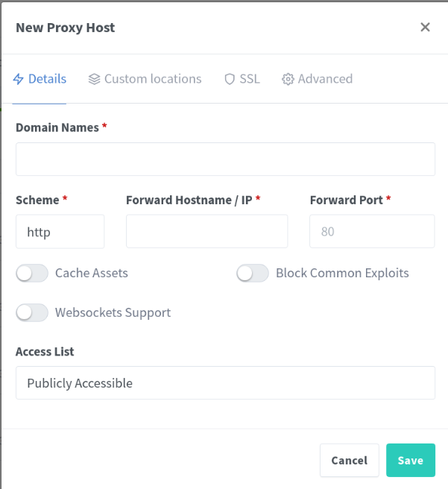This screenshot has height=489, width=448.
Task: Enable the Cache Assets switch
Action: coord(32,274)
